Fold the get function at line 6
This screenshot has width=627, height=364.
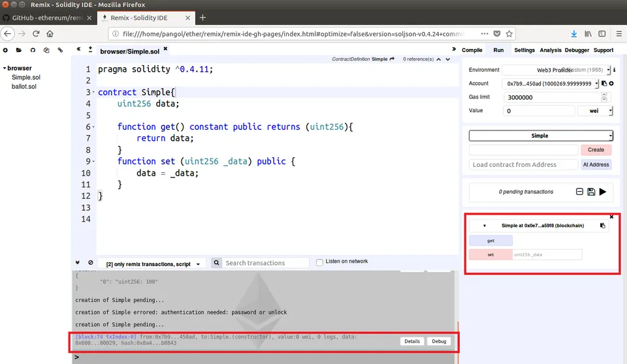tap(93, 127)
